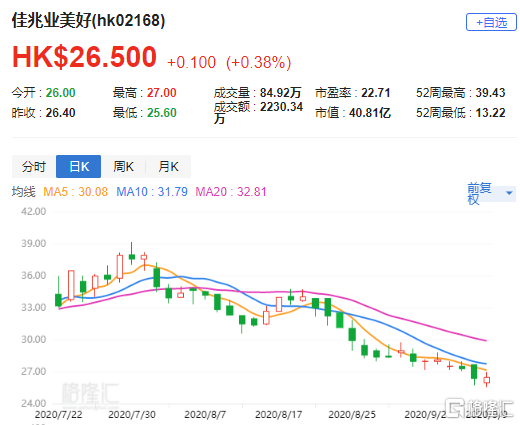
Task: Click the 36.00 price axis label
Action: coord(34,275)
